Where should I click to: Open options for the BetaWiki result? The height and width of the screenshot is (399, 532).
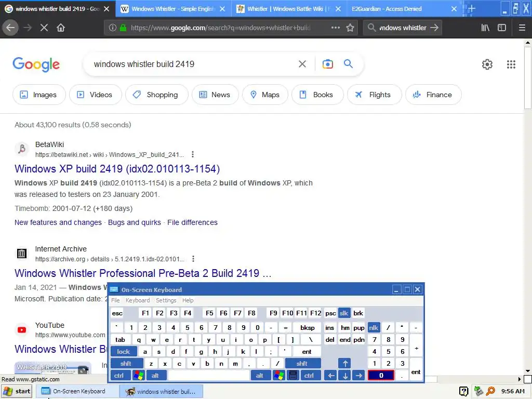(x=193, y=154)
